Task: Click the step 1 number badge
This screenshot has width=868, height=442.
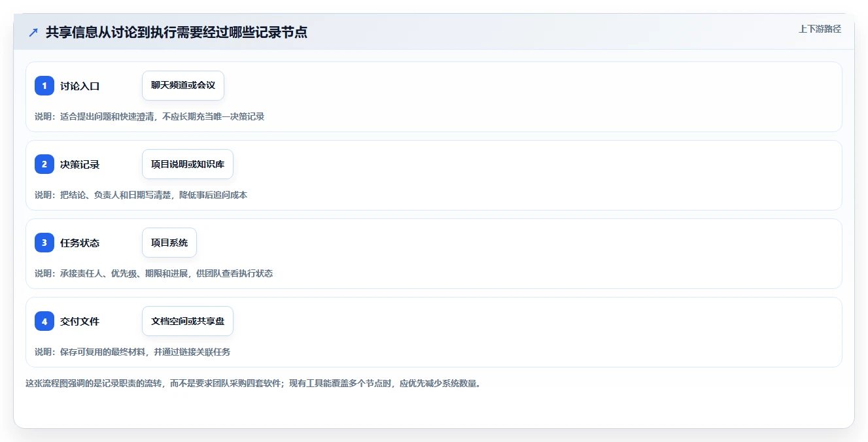Action: pyautogui.click(x=44, y=86)
